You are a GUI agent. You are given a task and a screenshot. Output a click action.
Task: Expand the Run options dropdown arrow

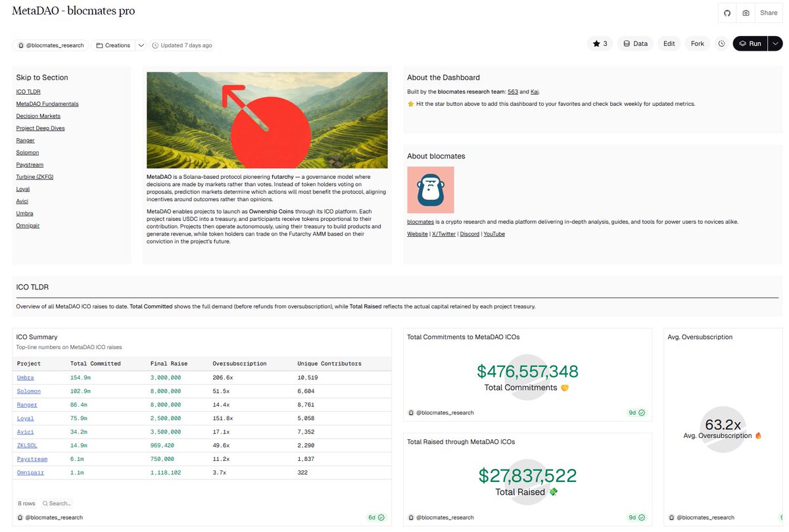pos(775,43)
